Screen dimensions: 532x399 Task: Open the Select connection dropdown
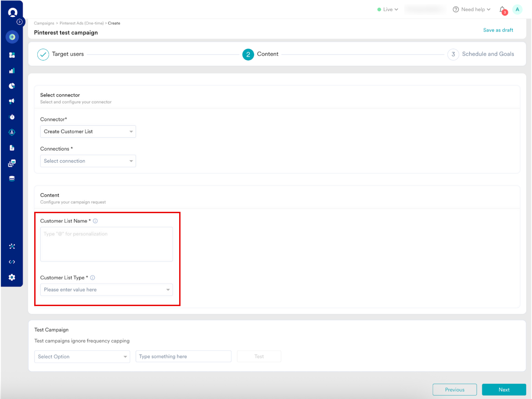tap(88, 161)
